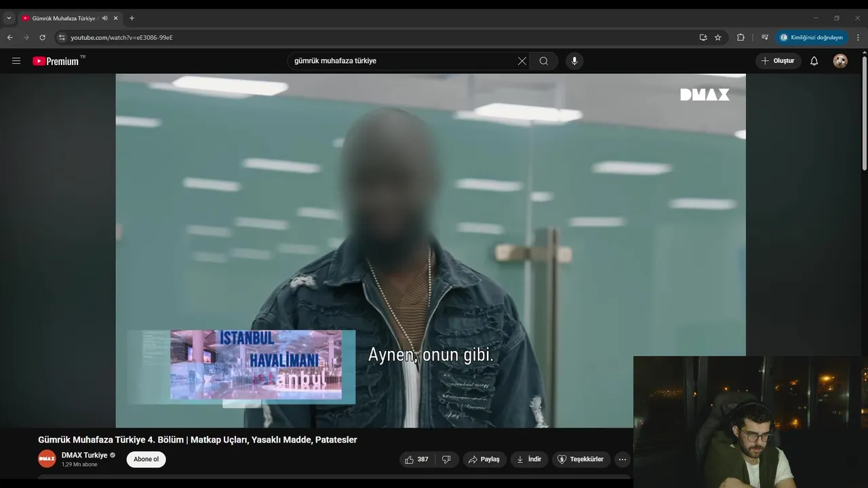
Task: Click the Paylaş share button
Action: (x=484, y=460)
